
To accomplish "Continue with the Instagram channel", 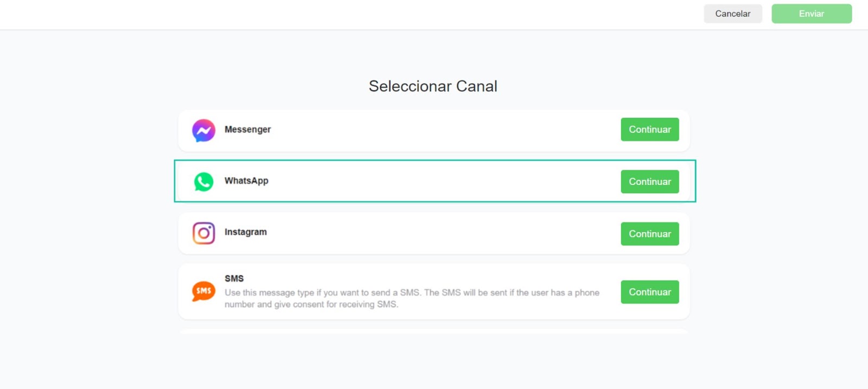I will coord(650,234).
